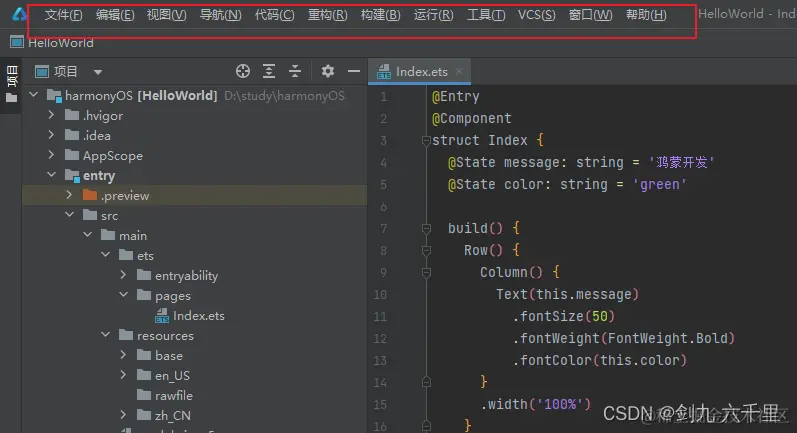Open the 构建(B) menu

[x=381, y=15]
